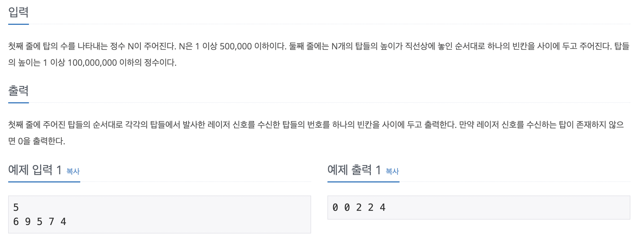
Task: Click the first '0' in sample output
Action: click(335, 208)
